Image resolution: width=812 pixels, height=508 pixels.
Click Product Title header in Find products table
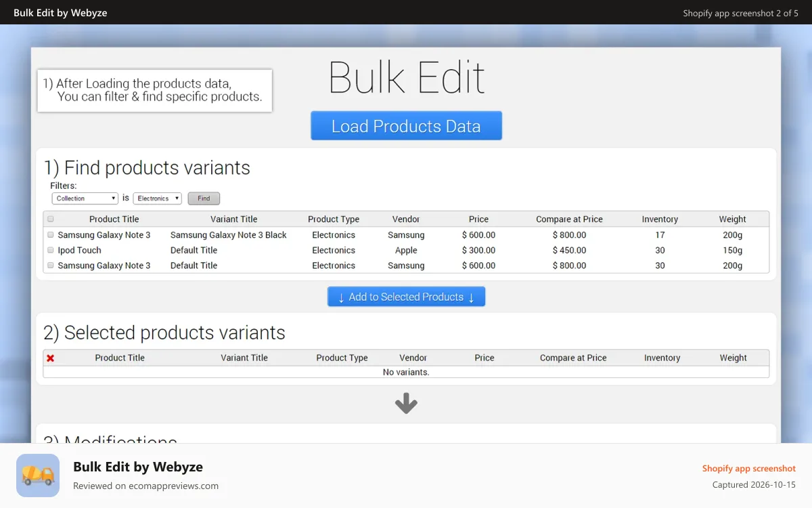114,219
